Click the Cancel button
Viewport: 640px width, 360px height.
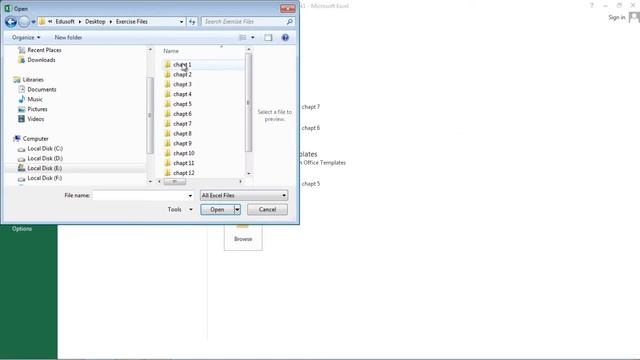(267, 209)
